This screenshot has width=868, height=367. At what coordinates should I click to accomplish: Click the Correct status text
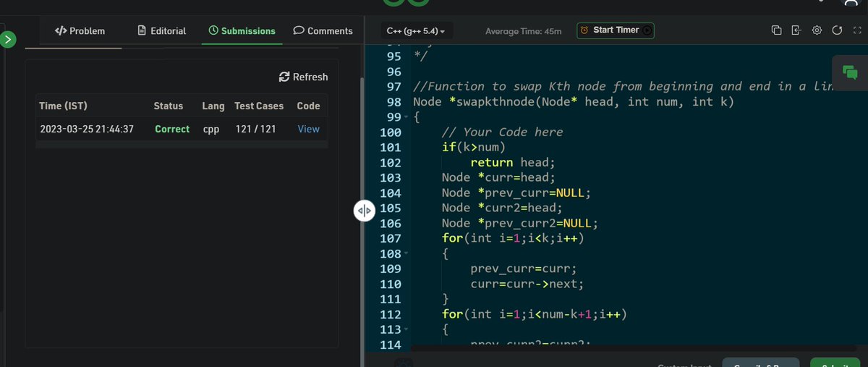click(172, 129)
